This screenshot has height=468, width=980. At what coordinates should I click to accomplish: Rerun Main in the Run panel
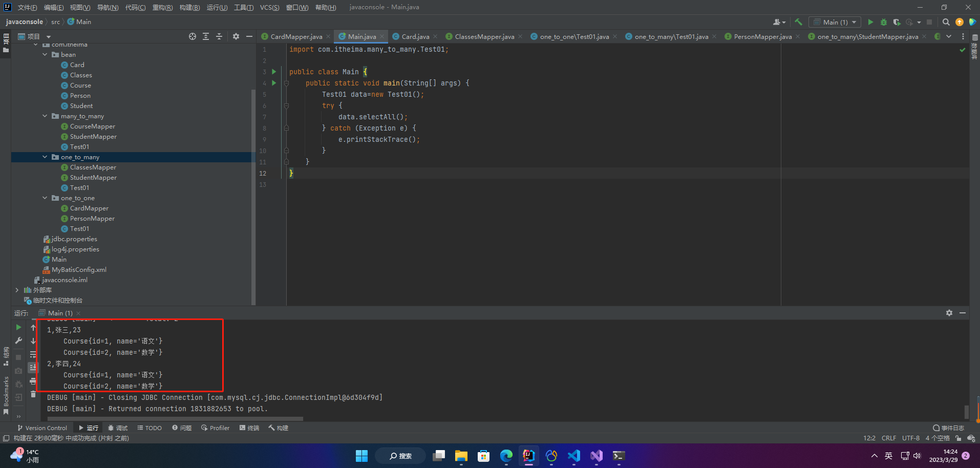(18, 327)
